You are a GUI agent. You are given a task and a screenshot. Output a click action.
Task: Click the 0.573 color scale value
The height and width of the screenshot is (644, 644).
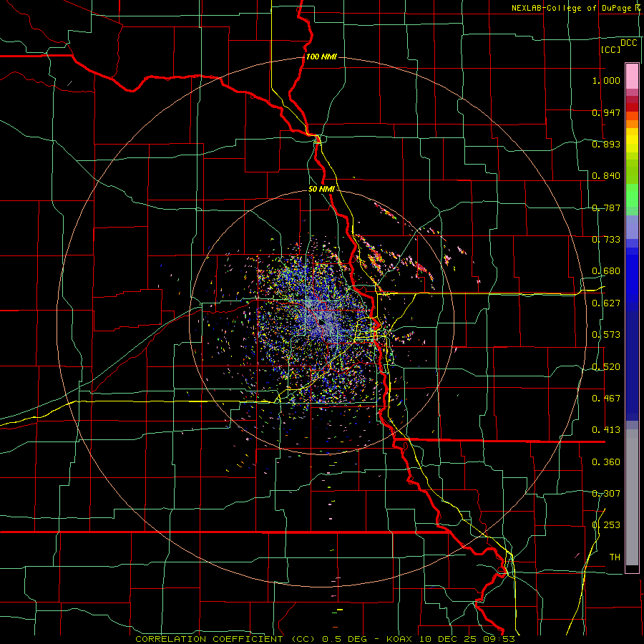pos(606,335)
